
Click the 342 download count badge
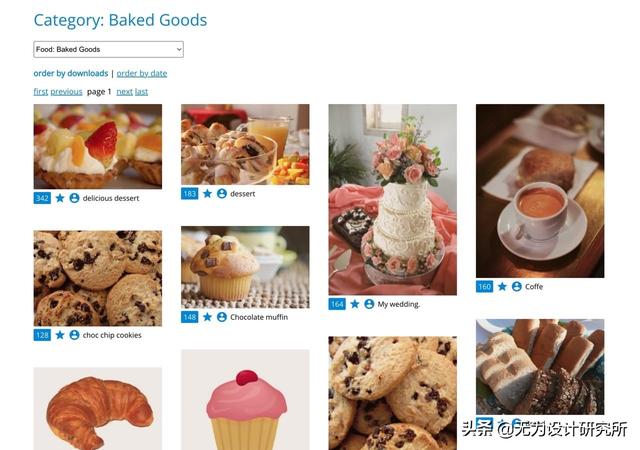click(42, 198)
